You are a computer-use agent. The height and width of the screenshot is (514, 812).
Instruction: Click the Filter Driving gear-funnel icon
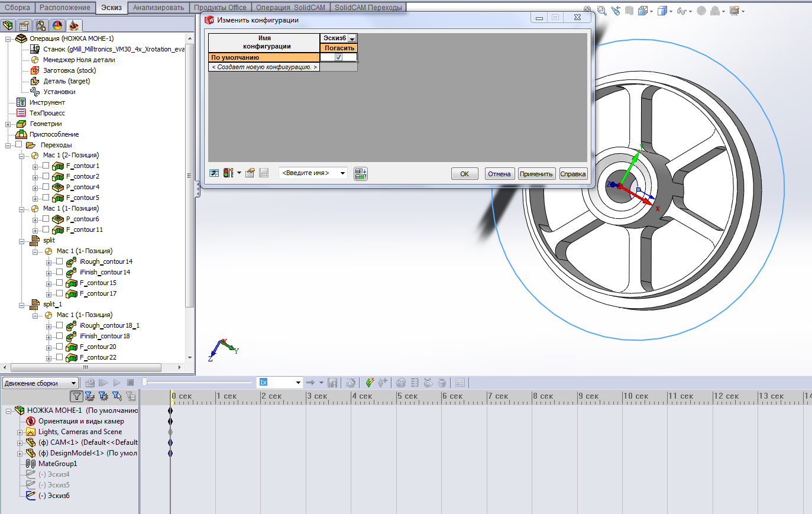(103, 396)
